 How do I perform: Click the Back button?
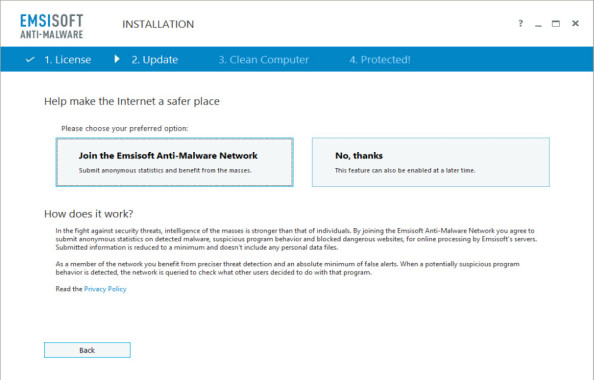tap(87, 350)
